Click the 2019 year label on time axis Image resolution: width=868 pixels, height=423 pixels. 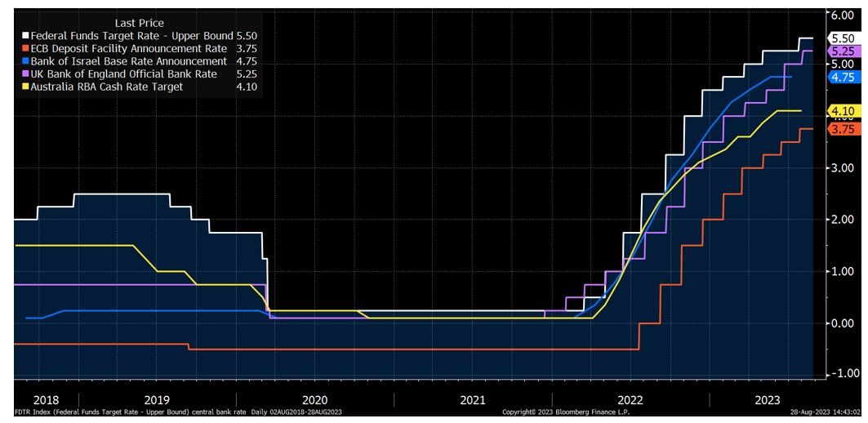click(156, 400)
